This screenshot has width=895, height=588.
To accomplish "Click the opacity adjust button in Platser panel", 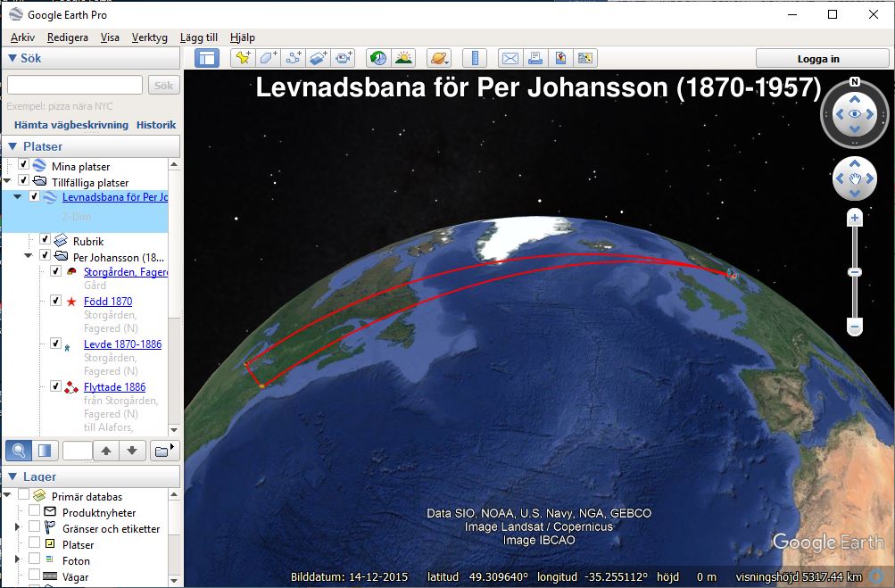I will click(x=45, y=451).
